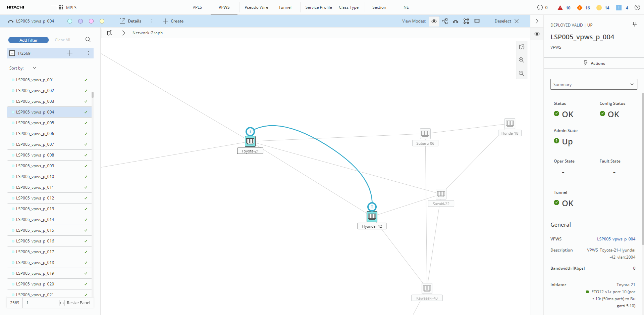The image size is (644, 315).
Task: Open the map icon beside Network Graph
Action: (x=110, y=33)
